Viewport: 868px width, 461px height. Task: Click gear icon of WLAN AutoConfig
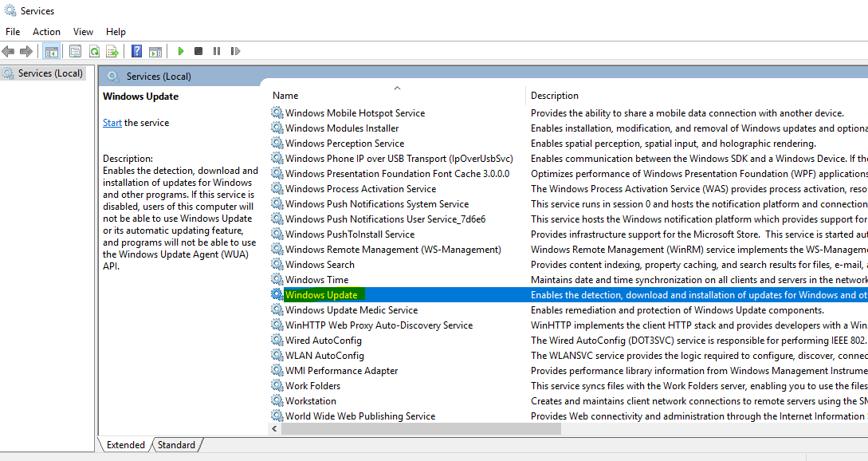tap(277, 355)
